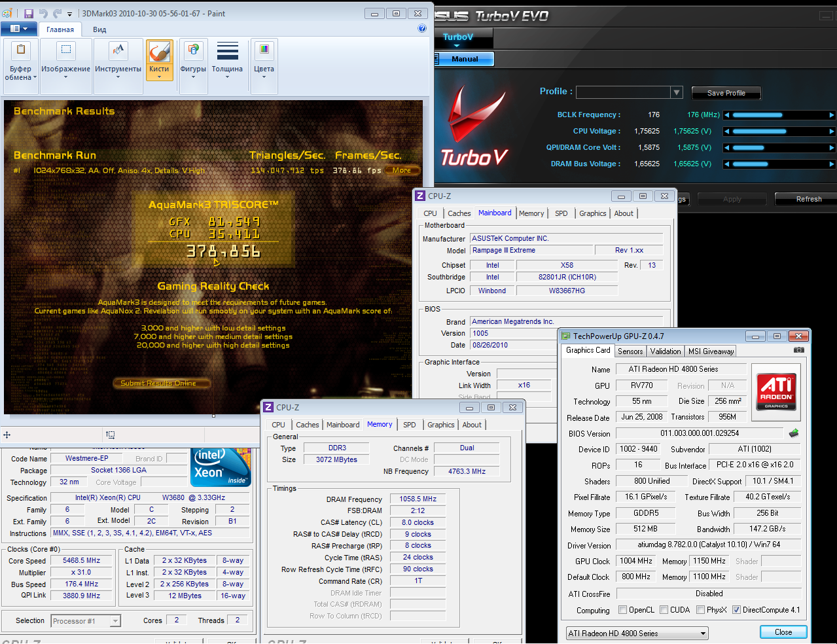Screen dimensions: 837x644
Task: Click the cursor position icon in Paint status bar
Action: click(x=7, y=434)
